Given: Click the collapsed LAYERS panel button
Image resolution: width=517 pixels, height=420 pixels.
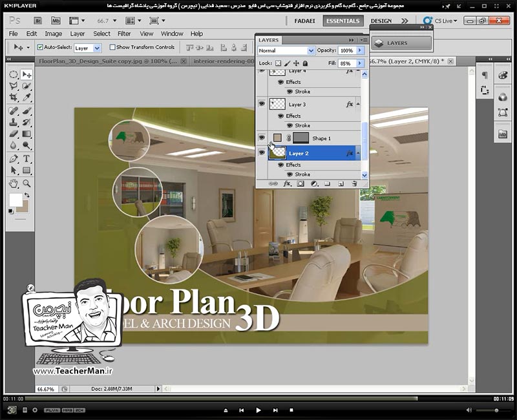Looking at the screenshot, I should [401, 43].
